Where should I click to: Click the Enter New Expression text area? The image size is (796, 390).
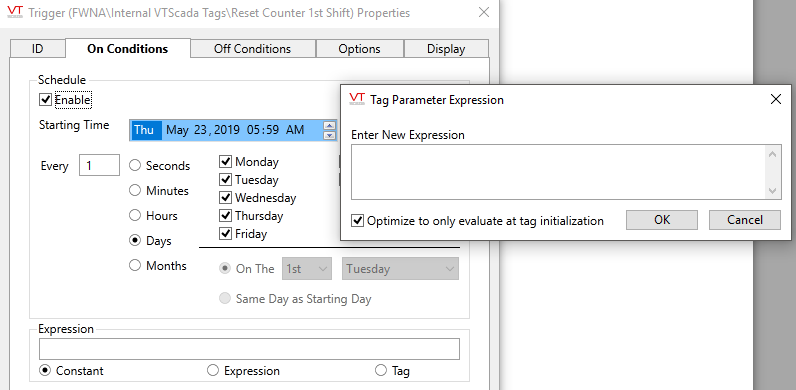pos(559,172)
